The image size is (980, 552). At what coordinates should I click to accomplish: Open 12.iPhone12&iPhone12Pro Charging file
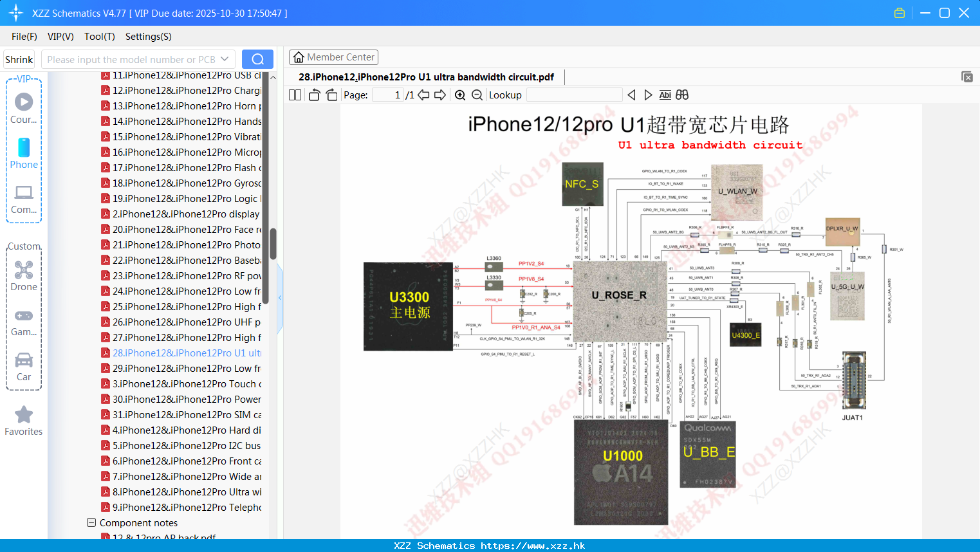(181, 91)
